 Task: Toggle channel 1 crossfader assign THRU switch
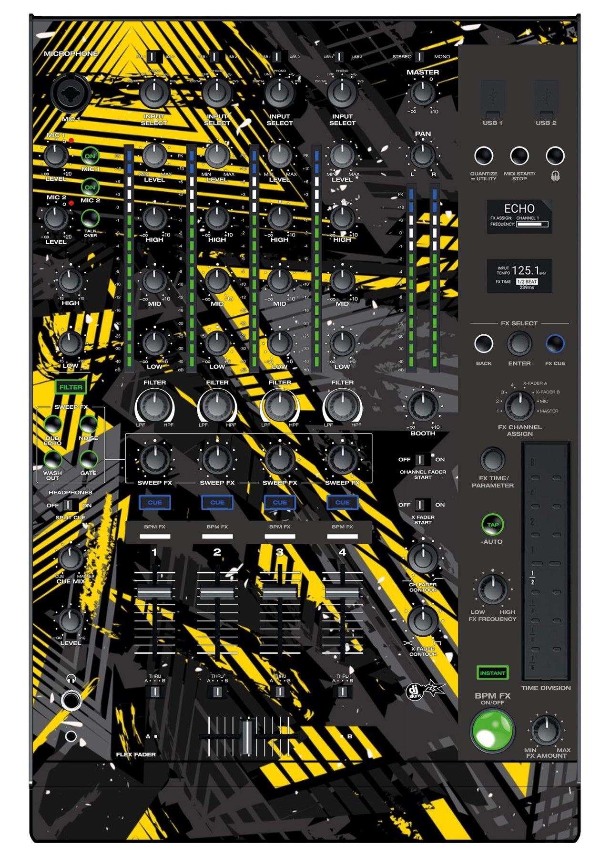tap(155, 692)
